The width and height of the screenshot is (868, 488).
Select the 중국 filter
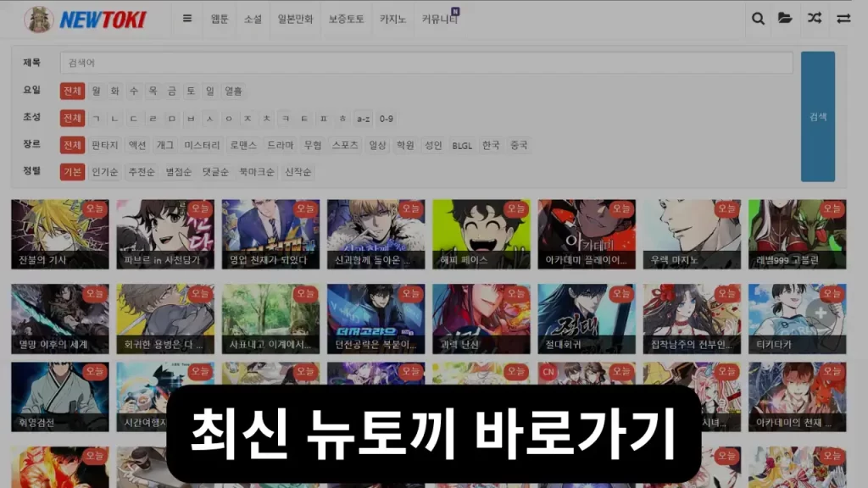point(519,145)
